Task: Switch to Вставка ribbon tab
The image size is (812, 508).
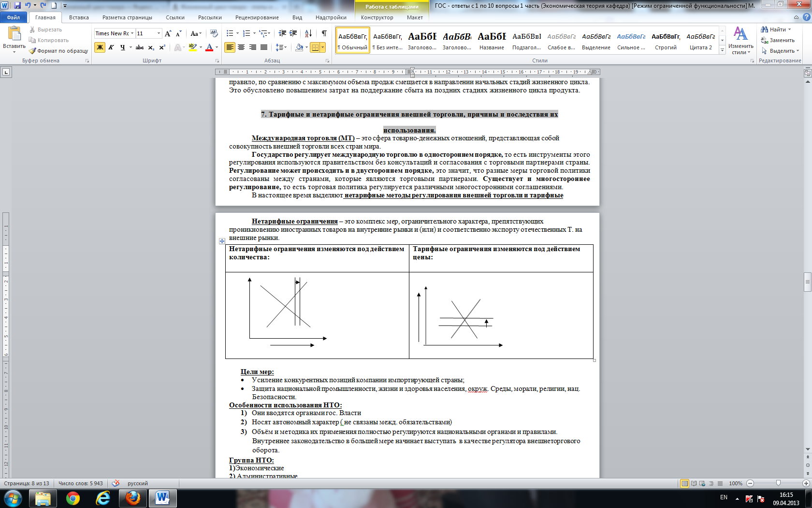Action: pos(79,17)
